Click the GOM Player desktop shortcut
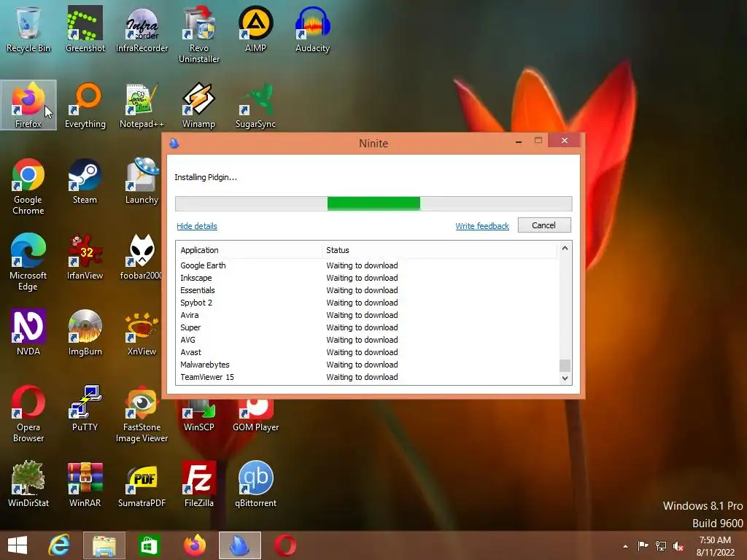Viewport: 747px width, 560px height. point(256,415)
